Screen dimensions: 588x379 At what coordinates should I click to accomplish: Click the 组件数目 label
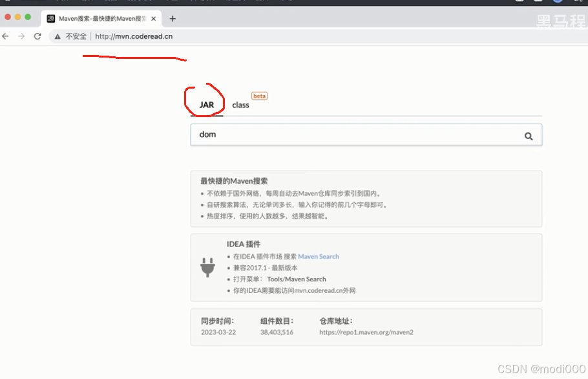point(277,321)
